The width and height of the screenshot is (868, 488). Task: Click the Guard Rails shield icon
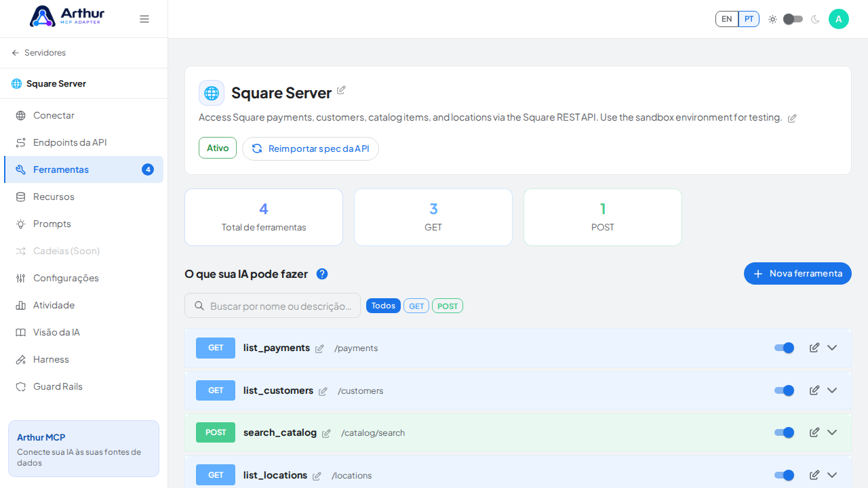coord(21,387)
